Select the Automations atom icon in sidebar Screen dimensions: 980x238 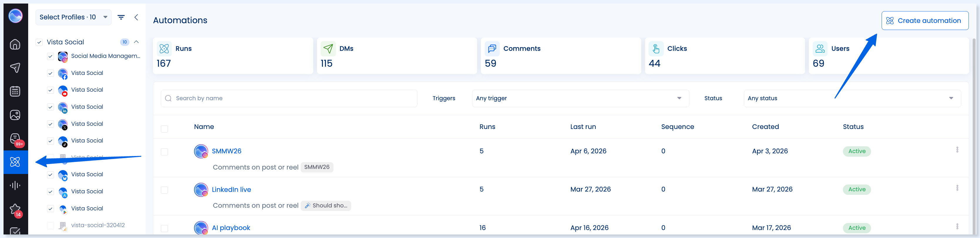tap(15, 162)
